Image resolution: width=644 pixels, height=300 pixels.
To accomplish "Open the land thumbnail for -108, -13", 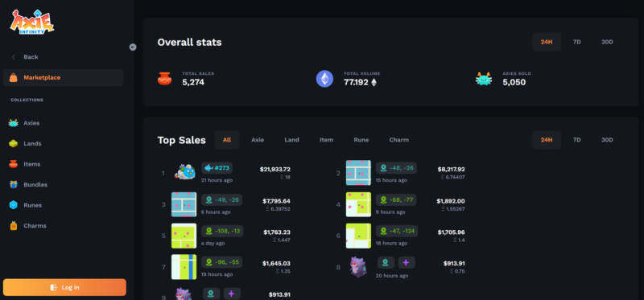I will point(184,236).
